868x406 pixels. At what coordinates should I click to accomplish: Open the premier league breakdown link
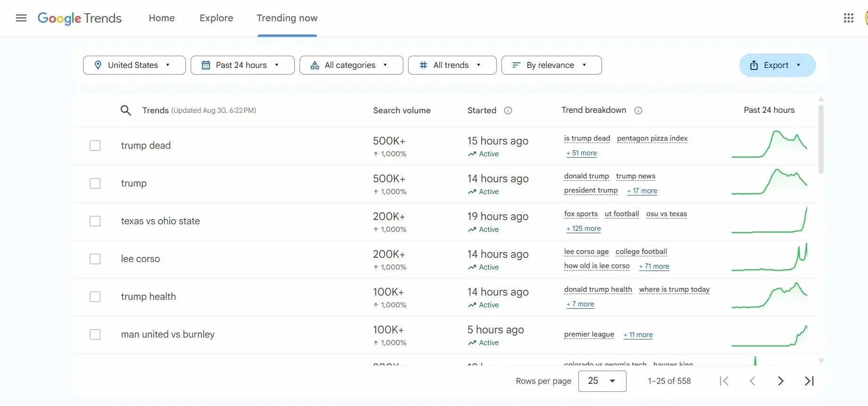589,334
